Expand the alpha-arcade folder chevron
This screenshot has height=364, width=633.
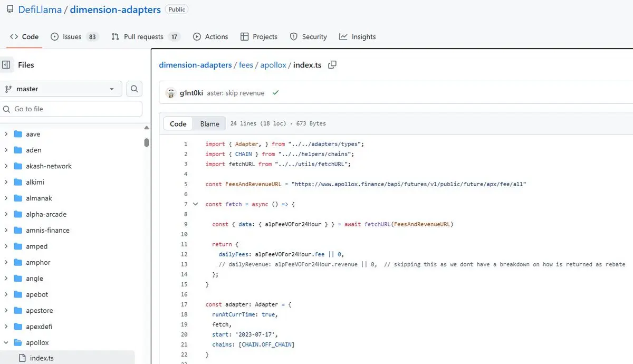click(x=6, y=214)
